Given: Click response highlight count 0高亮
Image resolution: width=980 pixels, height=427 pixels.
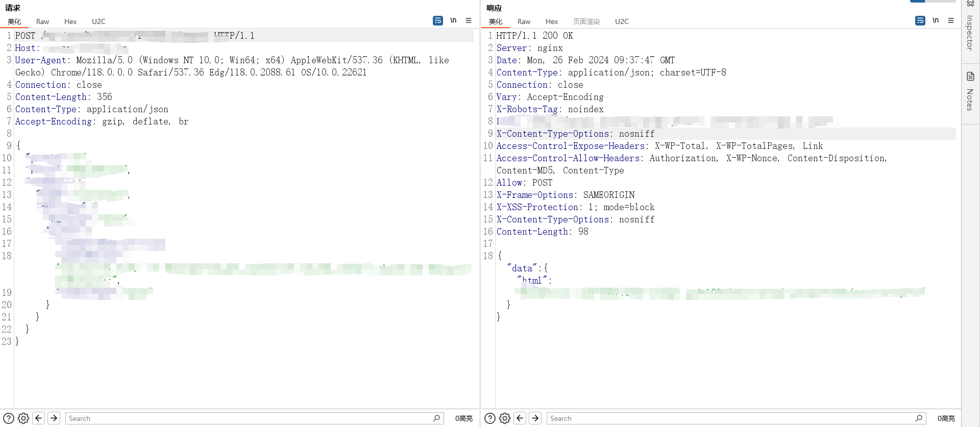Looking at the screenshot, I should pos(946,418).
